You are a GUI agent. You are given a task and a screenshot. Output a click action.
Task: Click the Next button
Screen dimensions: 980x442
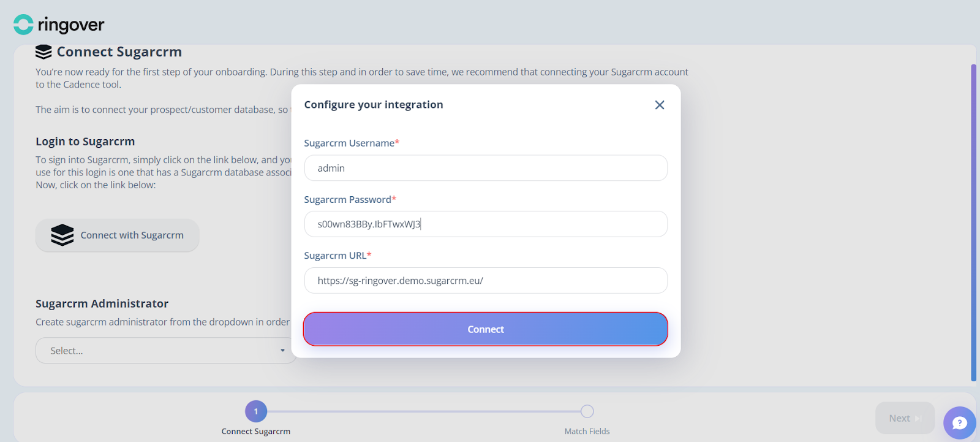[905, 418]
